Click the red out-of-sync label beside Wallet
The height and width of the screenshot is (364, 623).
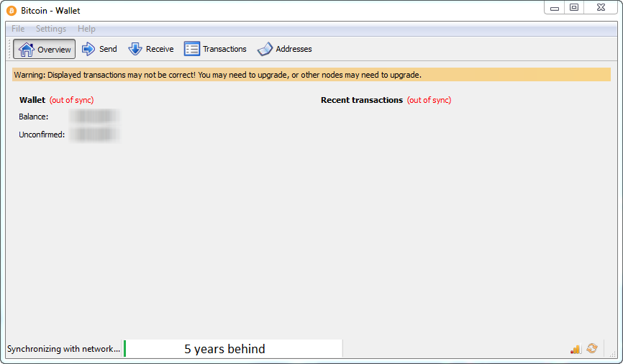coord(71,100)
